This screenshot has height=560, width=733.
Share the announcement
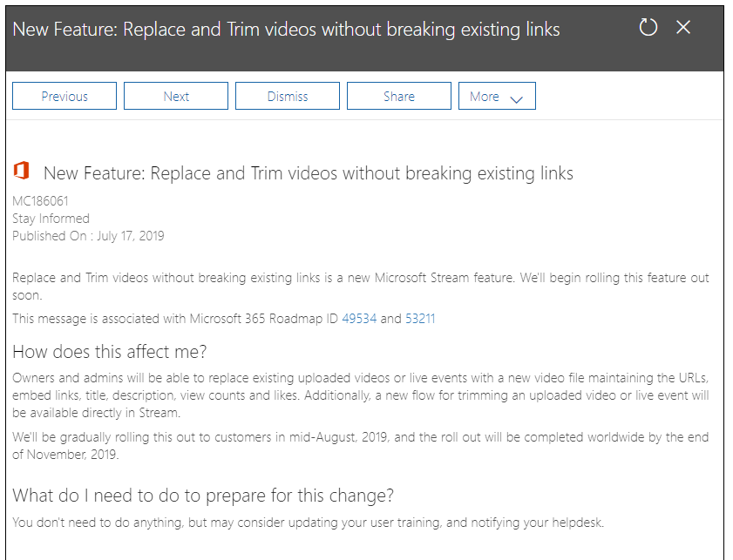[398, 96]
